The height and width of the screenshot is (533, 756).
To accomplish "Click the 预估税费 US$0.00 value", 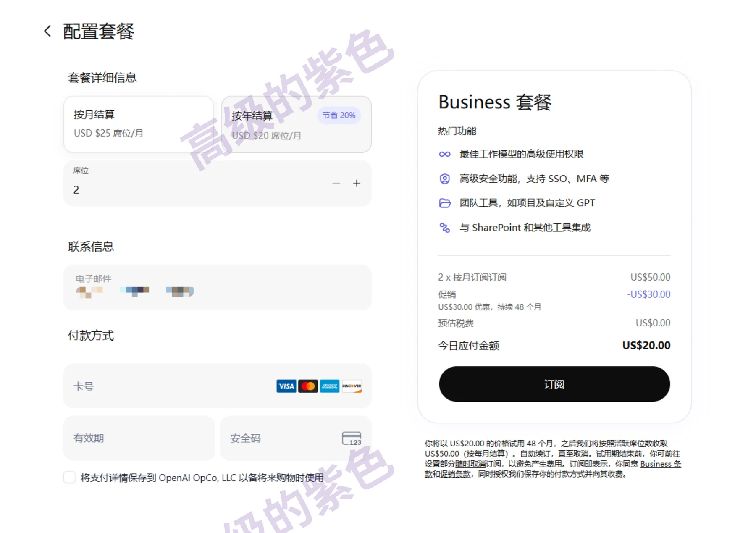I will pos(653,323).
